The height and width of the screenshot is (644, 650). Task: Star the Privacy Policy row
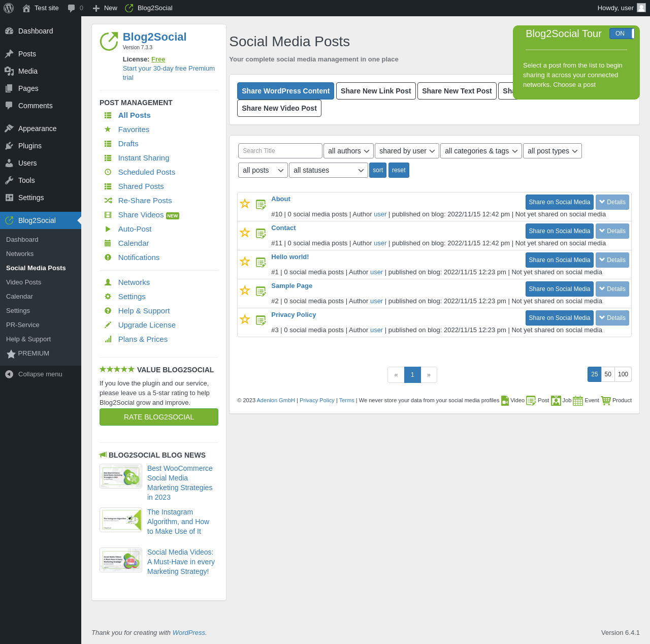[245, 319]
